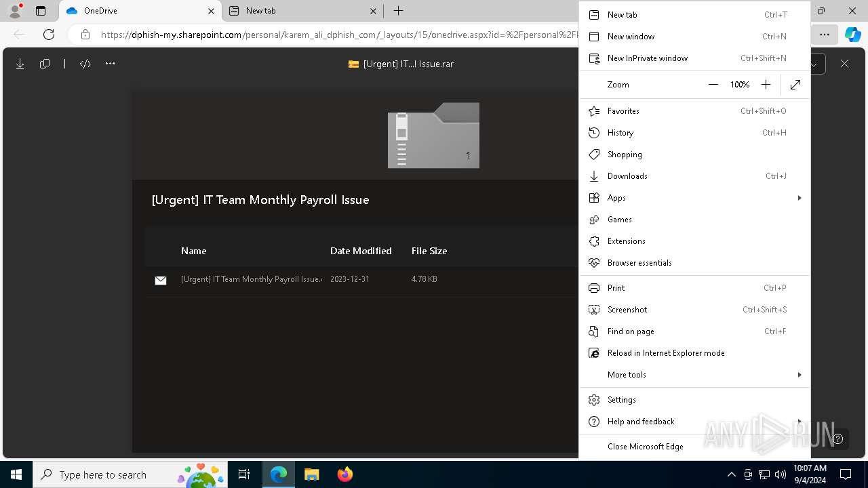Increase zoom with the plus button
The width and height of the screenshot is (868, 488).
(x=766, y=85)
